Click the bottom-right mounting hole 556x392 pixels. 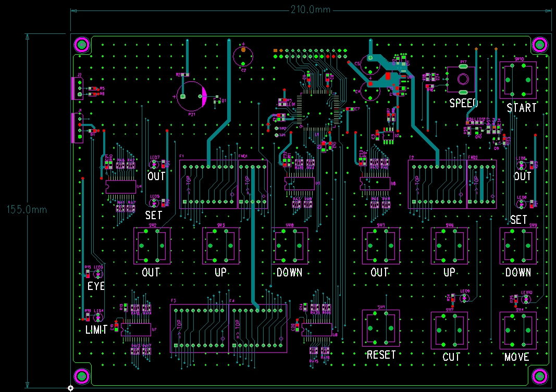click(x=539, y=376)
